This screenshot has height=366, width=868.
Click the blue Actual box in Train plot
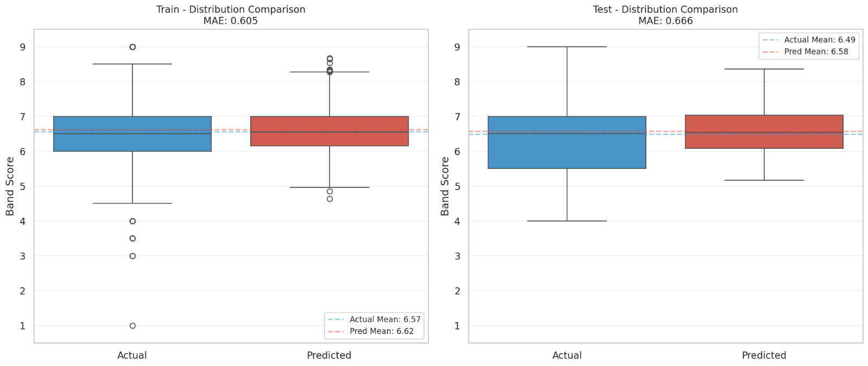132,142
